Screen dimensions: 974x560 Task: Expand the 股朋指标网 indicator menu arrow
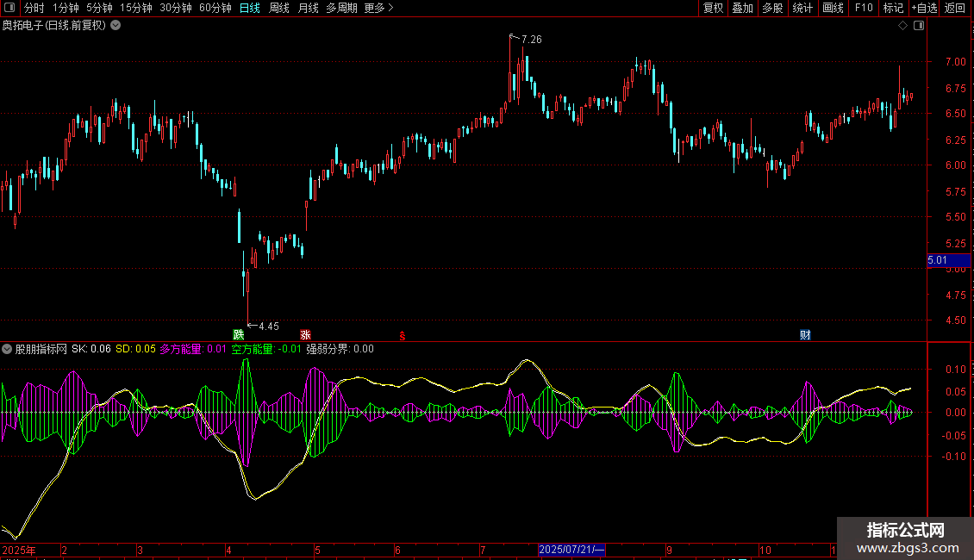click(x=8, y=349)
